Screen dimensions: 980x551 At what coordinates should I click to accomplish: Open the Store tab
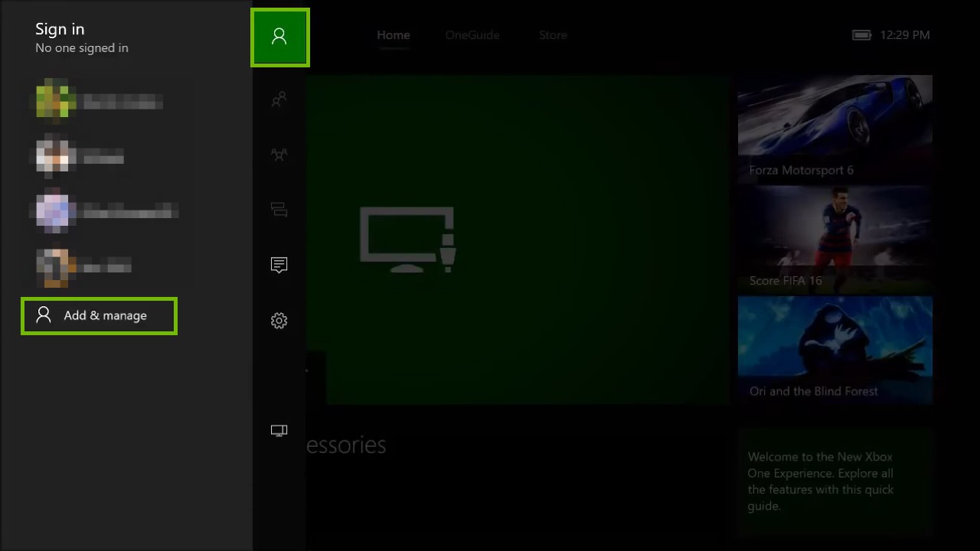553,34
